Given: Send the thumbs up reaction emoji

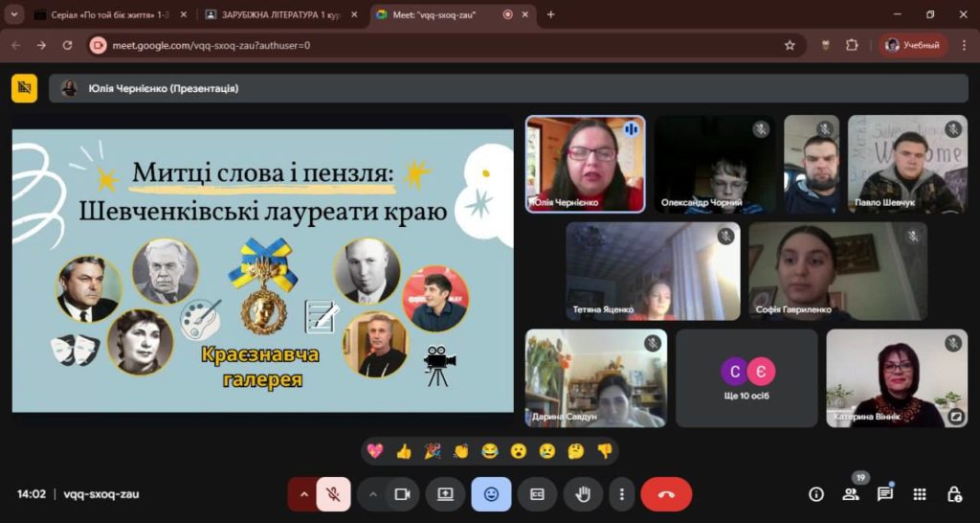Looking at the screenshot, I should [404, 450].
